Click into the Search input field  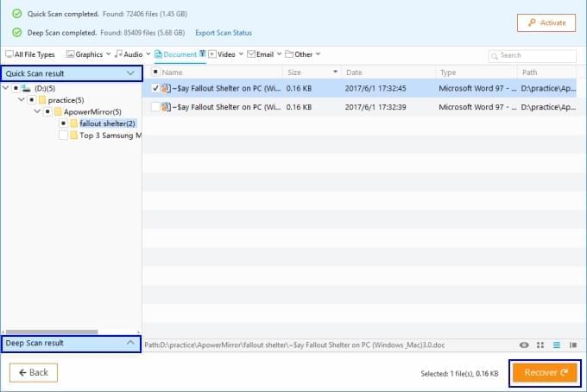click(x=535, y=55)
